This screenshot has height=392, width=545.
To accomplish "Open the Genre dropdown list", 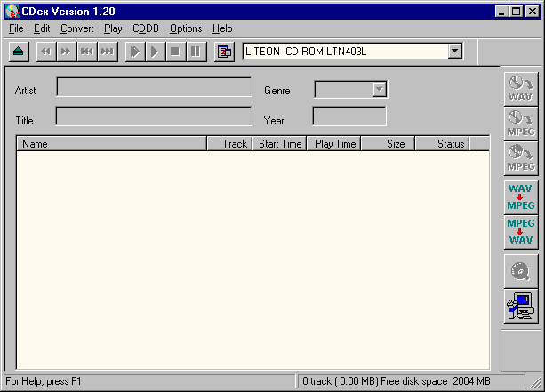I will (380, 89).
